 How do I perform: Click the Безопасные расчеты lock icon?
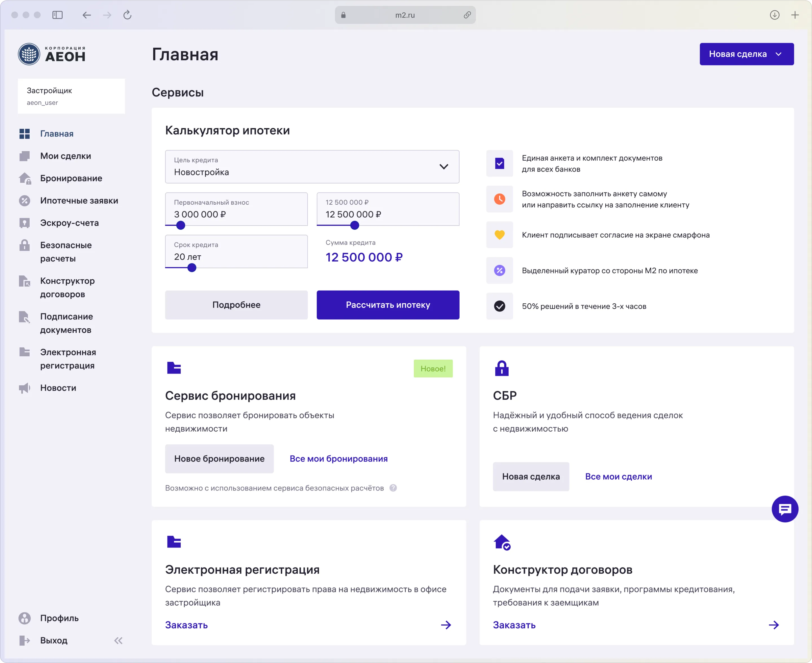point(25,245)
